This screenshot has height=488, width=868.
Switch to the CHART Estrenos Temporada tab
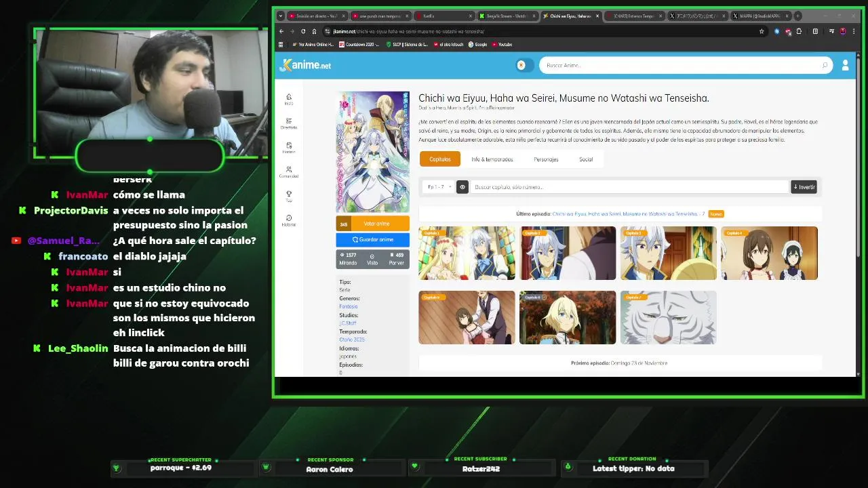point(634,16)
